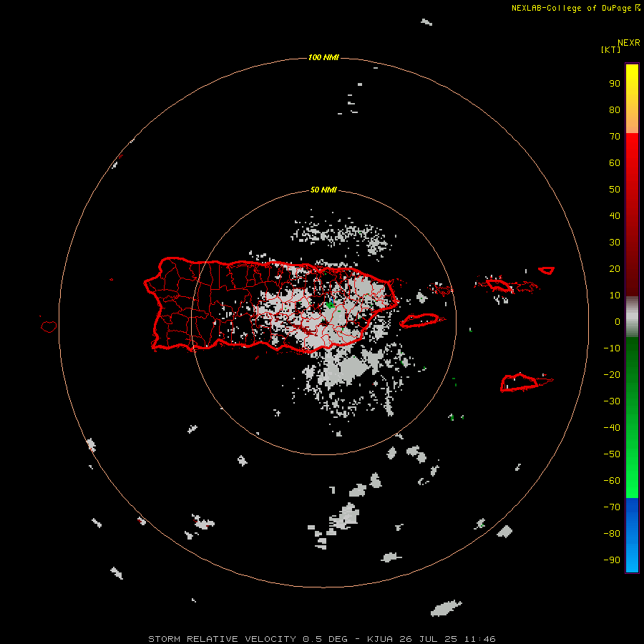Click the "NEXLAB-College of DuPage" credit text
The width and height of the screenshot is (644, 644).
(x=571, y=8)
